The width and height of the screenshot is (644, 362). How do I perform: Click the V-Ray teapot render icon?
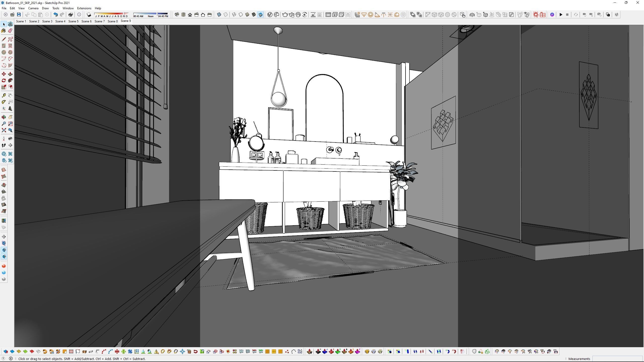[285, 15]
